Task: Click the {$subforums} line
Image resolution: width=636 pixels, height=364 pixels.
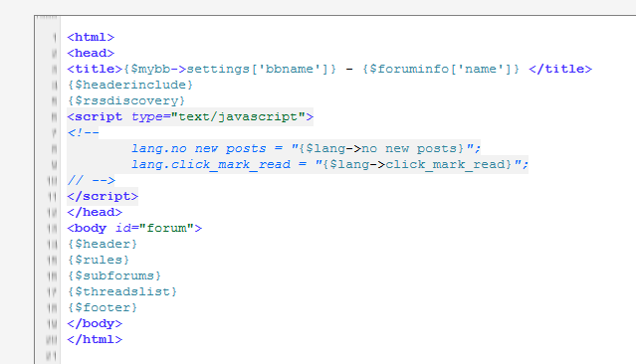Action: [114, 275]
